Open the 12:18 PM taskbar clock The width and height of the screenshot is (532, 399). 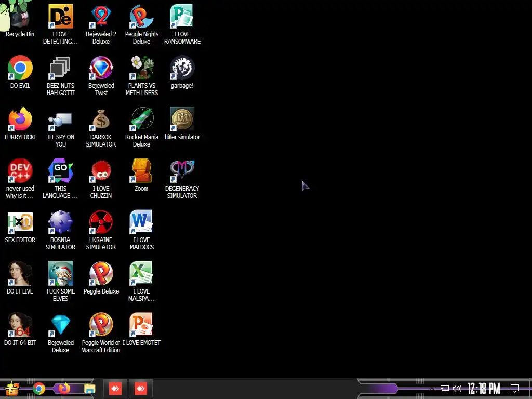click(484, 389)
